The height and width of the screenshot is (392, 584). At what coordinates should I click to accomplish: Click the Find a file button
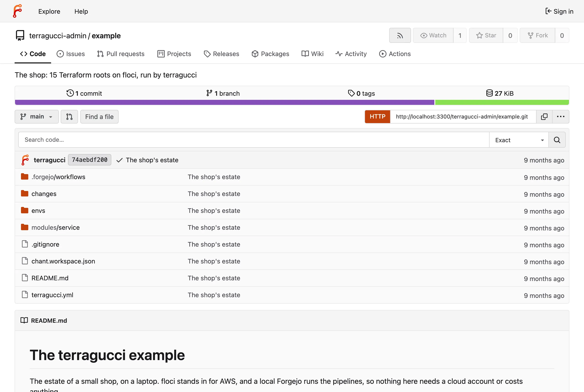pyautogui.click(x=99, y=117)
